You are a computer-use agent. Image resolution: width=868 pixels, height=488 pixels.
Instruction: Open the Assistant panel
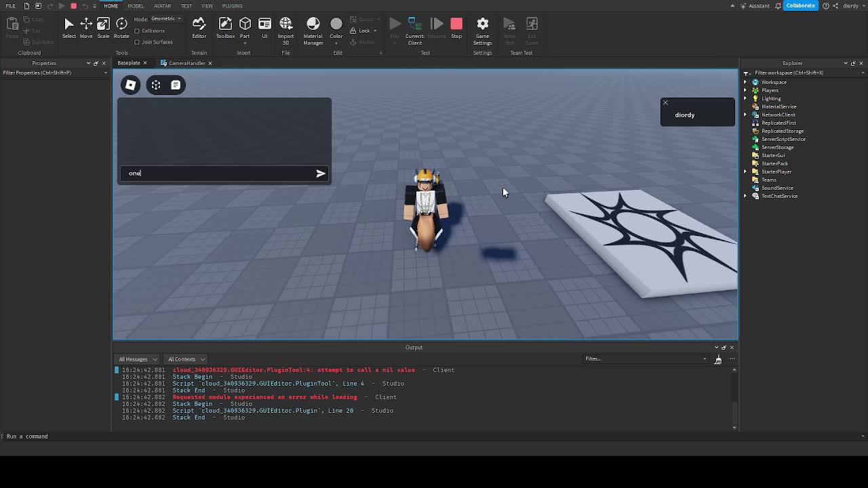click(754, 5)
